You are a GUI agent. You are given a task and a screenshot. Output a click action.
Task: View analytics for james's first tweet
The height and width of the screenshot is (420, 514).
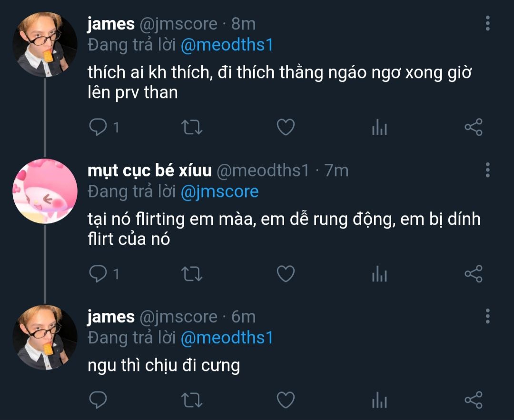point(379,127)
